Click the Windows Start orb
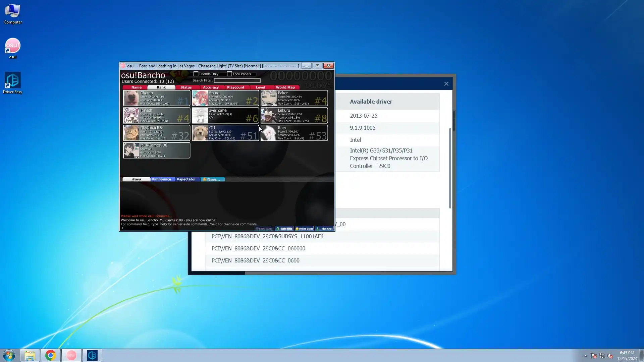Screen dimensions: 644x362 (9, 355)
